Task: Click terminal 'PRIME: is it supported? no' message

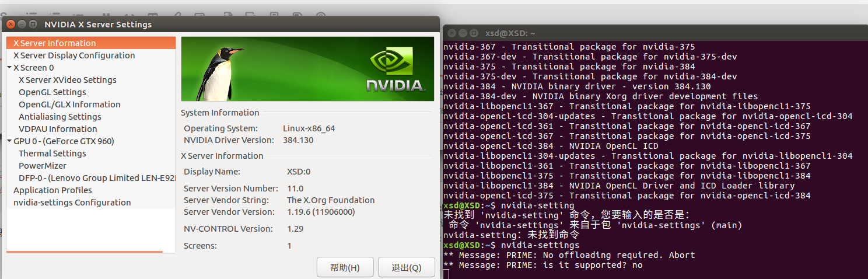Action: tap(542, 265)
